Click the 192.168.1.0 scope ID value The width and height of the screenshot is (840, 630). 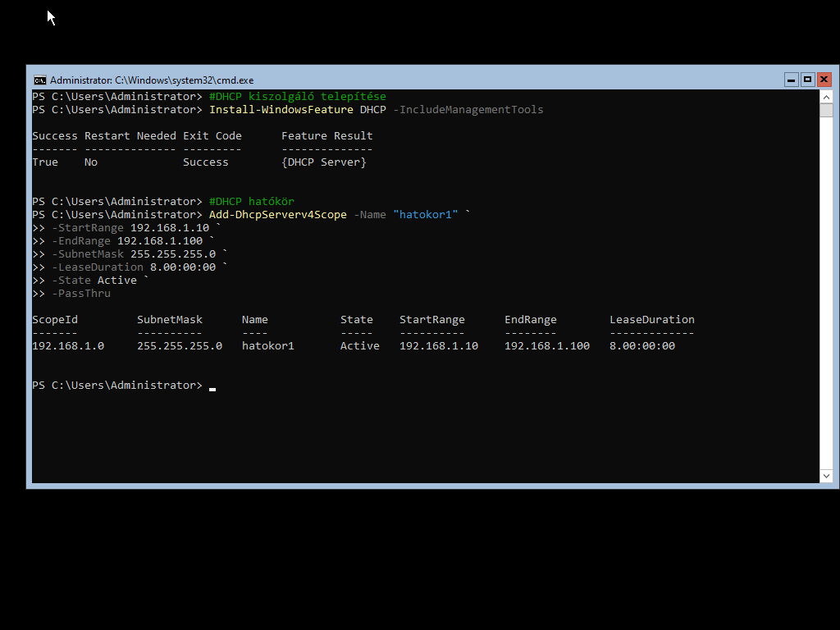pyautogui.click(x=68, y=346)
